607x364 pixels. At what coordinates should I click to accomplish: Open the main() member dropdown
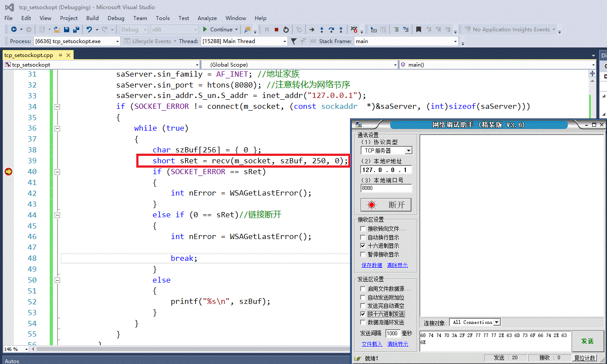click(593, 65)
